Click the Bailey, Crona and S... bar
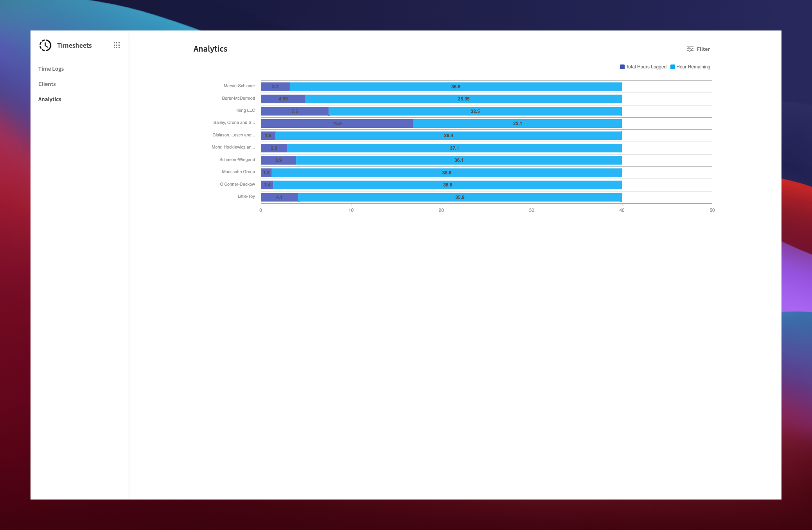This screenshot has height=530, width=812. pyautogui.click(x=441, y=123)
